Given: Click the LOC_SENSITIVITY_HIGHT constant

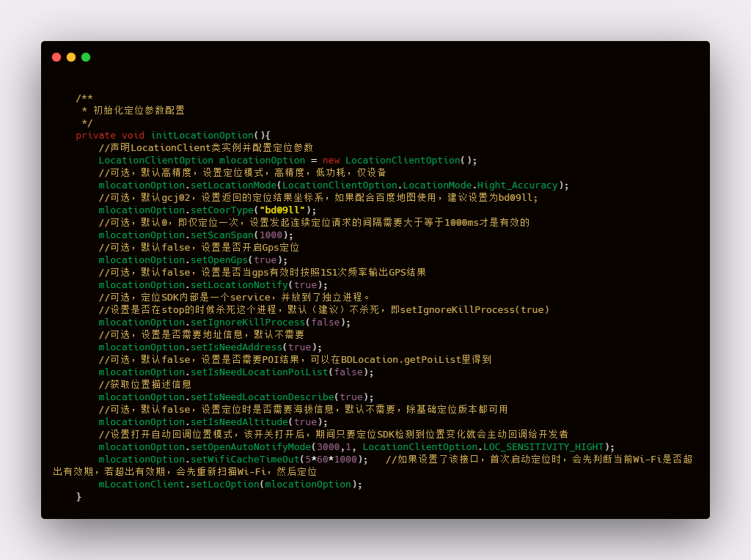Looking at the screenshot, I should pos(543,446).
